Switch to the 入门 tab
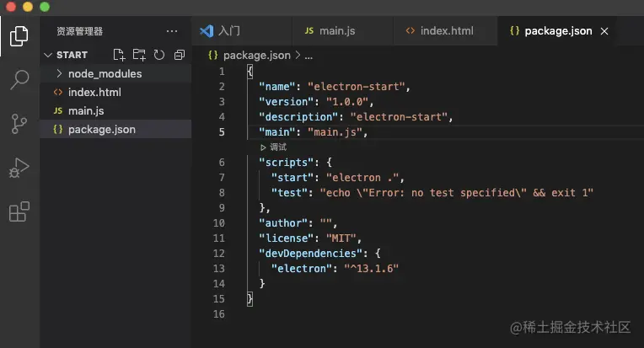 (x=241, y=31)
